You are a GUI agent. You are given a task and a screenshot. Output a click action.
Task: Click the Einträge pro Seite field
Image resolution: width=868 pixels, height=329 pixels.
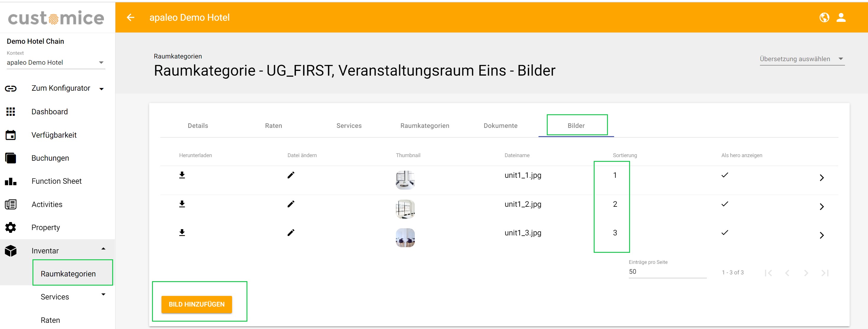(x=667, y=272)
